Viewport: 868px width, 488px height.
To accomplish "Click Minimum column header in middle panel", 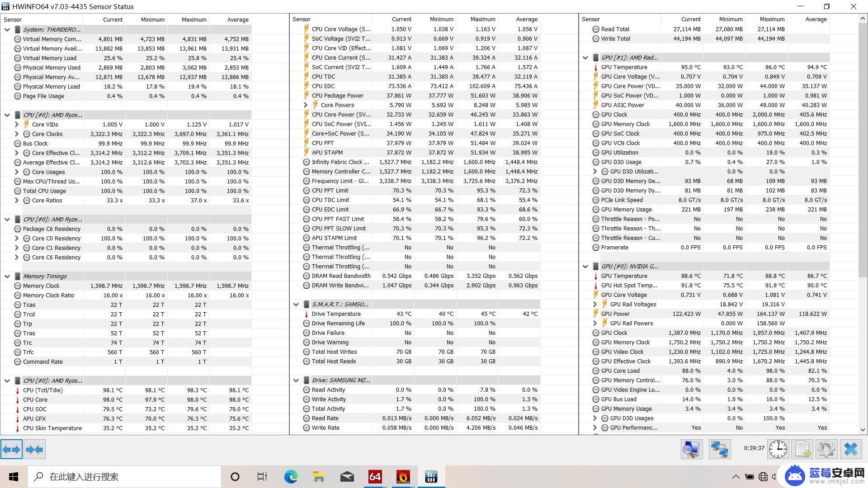I will 435,19.
